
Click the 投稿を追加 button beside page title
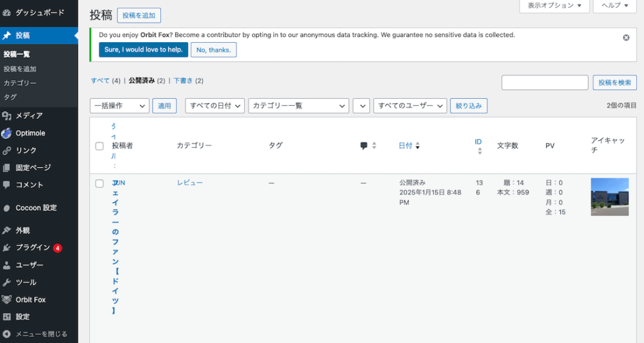pyautogui.click(x=139, y=16)
